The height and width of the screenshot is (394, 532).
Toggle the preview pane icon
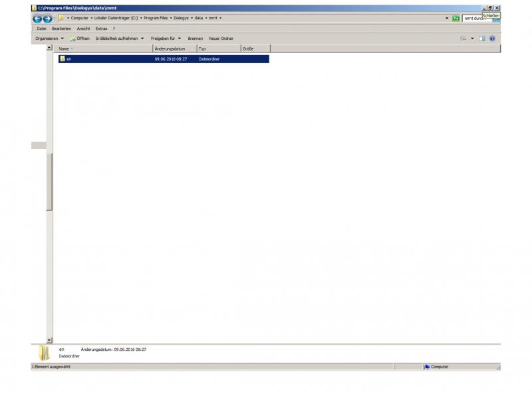coord(482,39)
